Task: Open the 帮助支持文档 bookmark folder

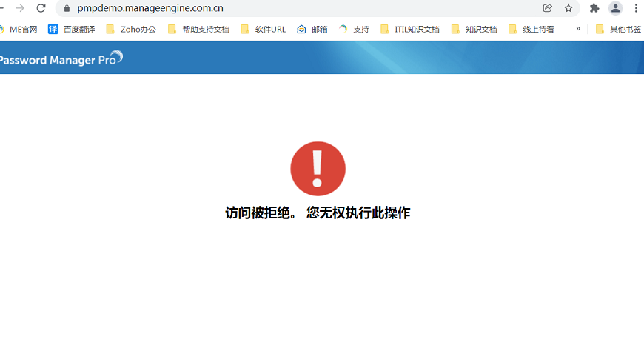Action: click(199, 29)
